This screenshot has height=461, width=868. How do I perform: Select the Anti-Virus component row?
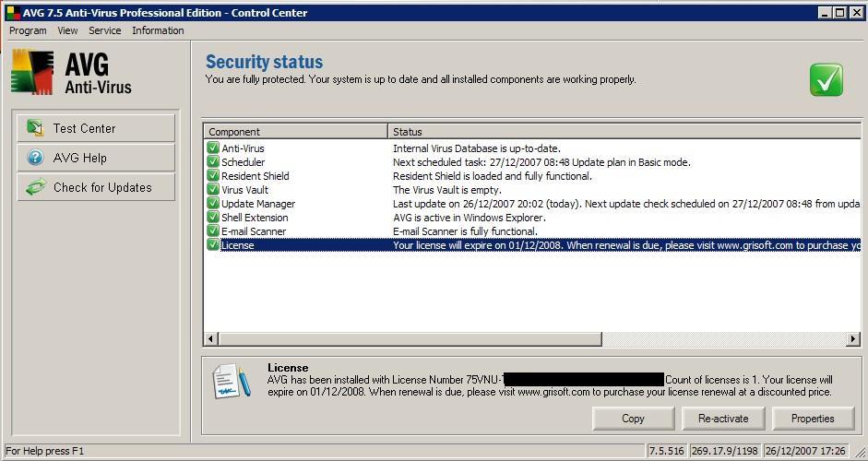pos(532,148)
